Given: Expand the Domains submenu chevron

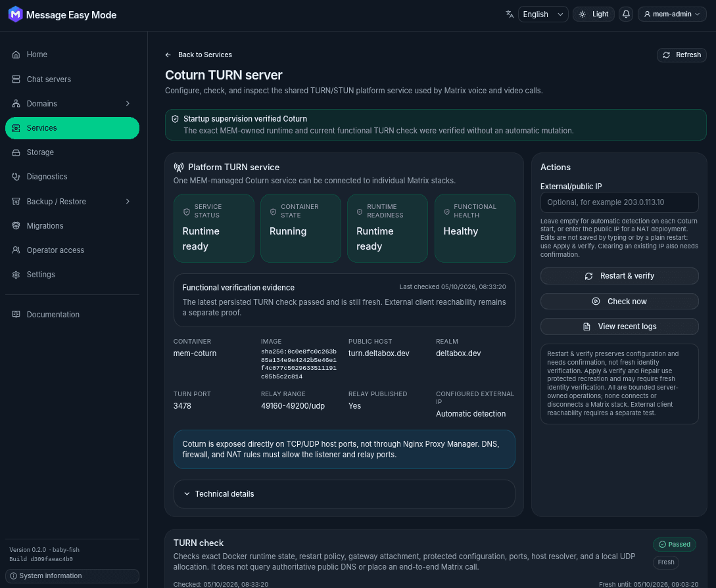Looking at the screenshot, I should click(x=128, y=104).
